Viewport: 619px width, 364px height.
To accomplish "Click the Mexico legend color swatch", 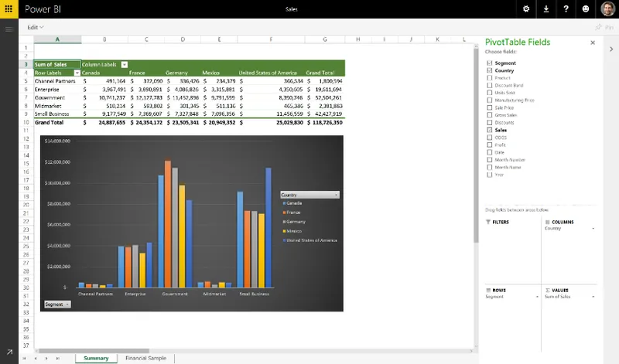I will 284,231.
